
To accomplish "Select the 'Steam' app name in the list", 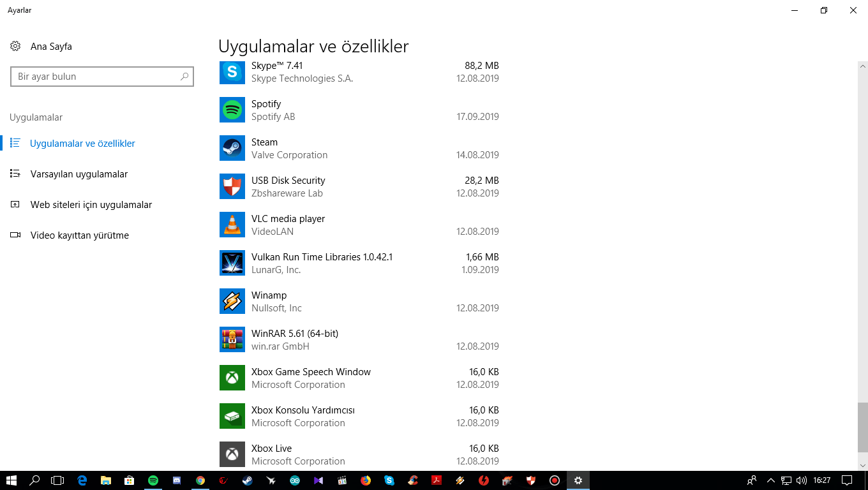I will point(264,142).
